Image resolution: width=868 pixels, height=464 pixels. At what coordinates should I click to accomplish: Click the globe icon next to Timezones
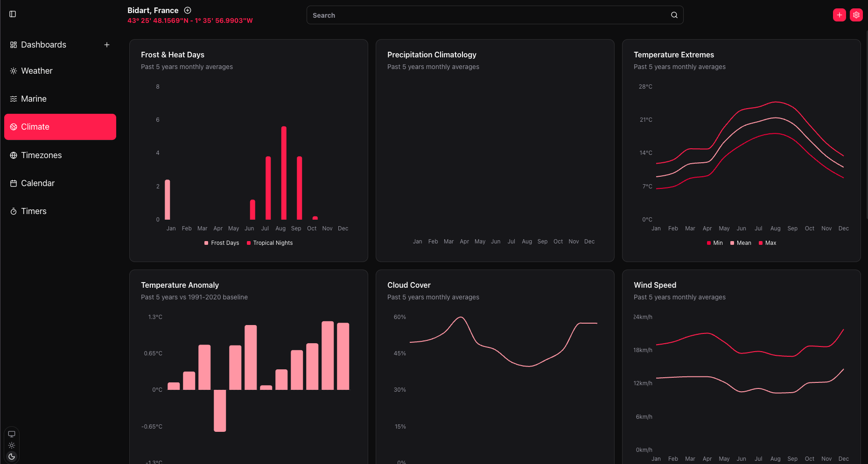pos(14,155)
